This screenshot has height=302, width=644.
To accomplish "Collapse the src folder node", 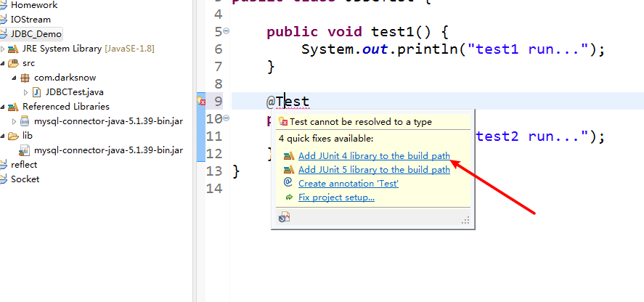I will point(3,63).
